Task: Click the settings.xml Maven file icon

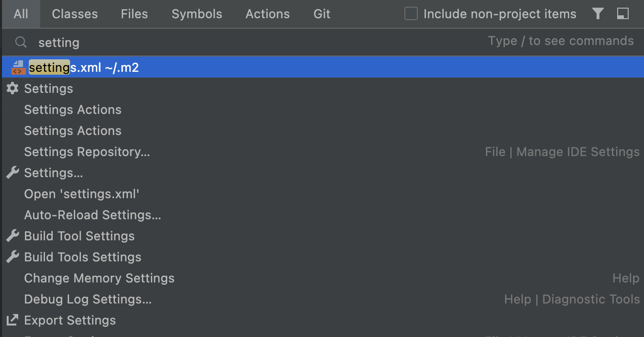Action: tap(18, 67)
